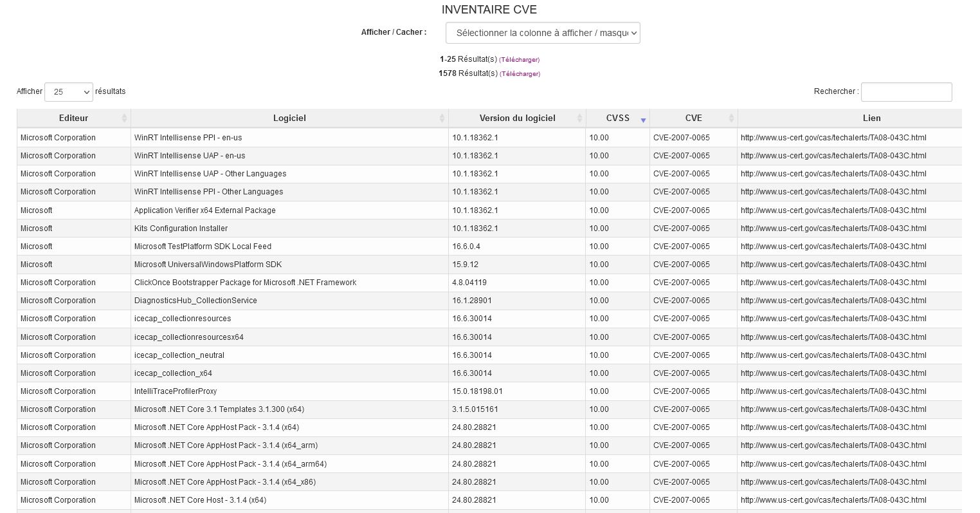Image resolution: width=980 pixels, height=513 pixels.
Task: Sort table by Logiciel column arrows
Action: [442, 118]
